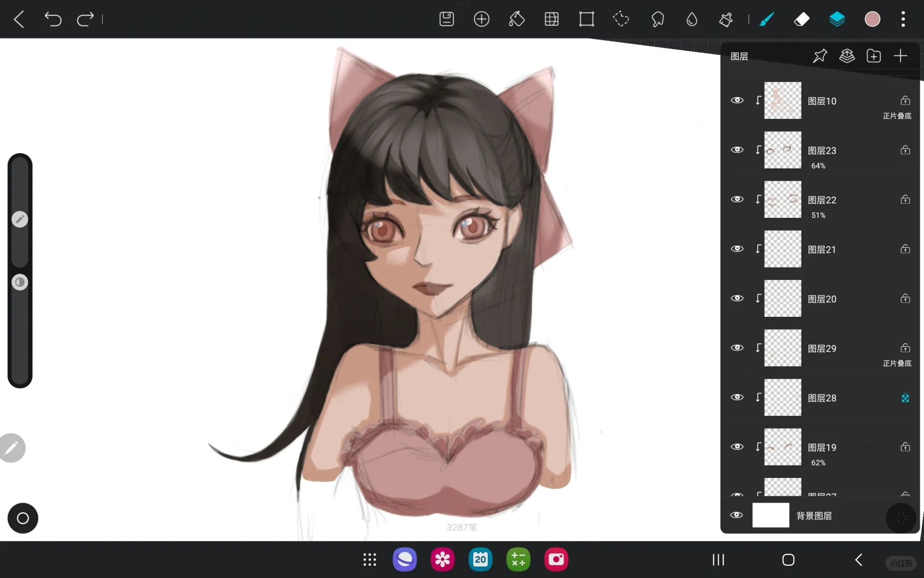Open the three-dot more options menu
The image size is (924, 578).
click(x=903, y=19)
